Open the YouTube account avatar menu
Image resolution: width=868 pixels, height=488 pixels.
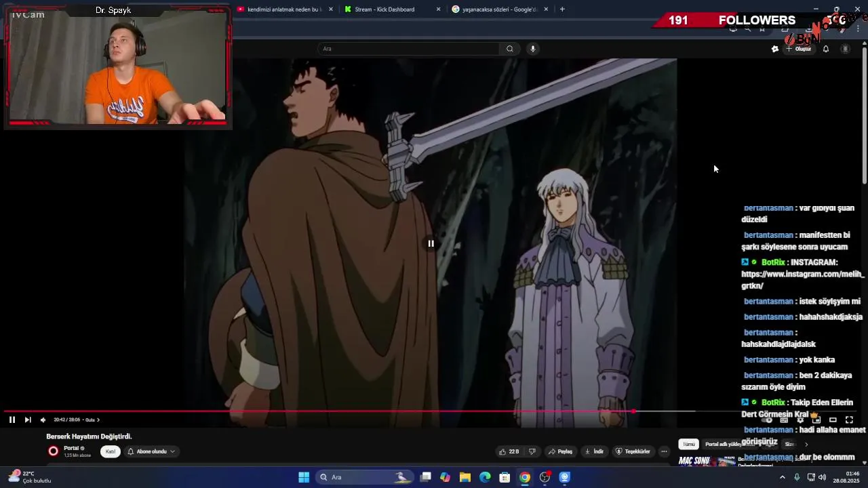pyautogui.click(x=846, y=49)
